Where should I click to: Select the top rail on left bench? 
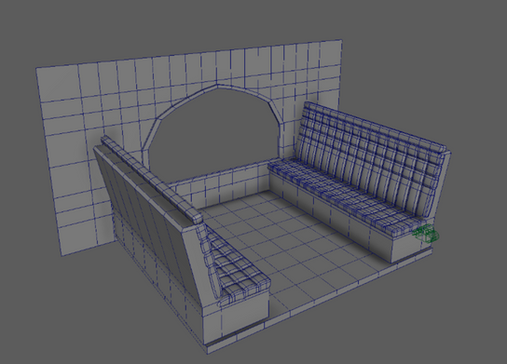pyautogui.click(x=152, y=178)
